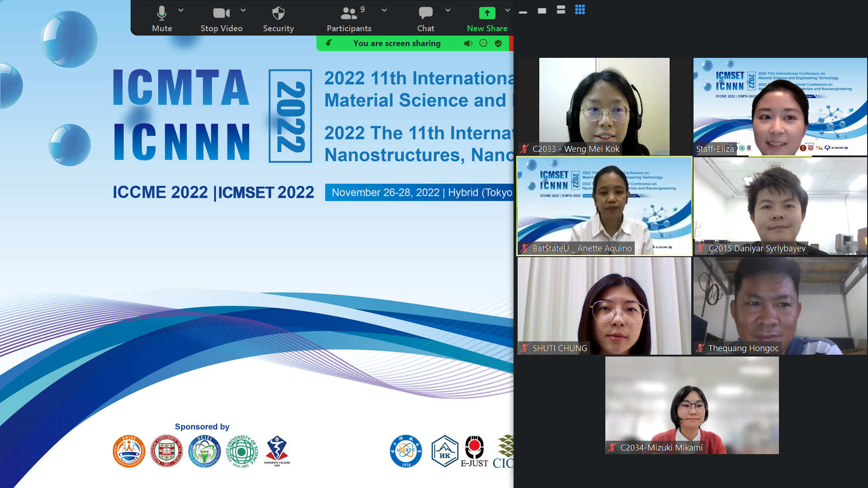Image resolution: width=868 pixels, height=488 pixels.
Task: Switch to two-row thumbnail strip view
Action: click(561, 9)
